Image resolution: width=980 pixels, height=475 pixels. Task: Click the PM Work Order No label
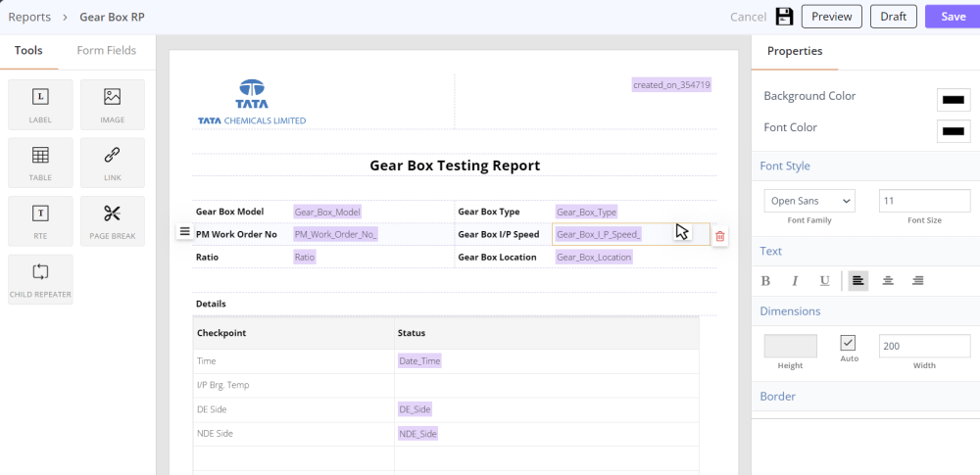(x=236, y=234)
